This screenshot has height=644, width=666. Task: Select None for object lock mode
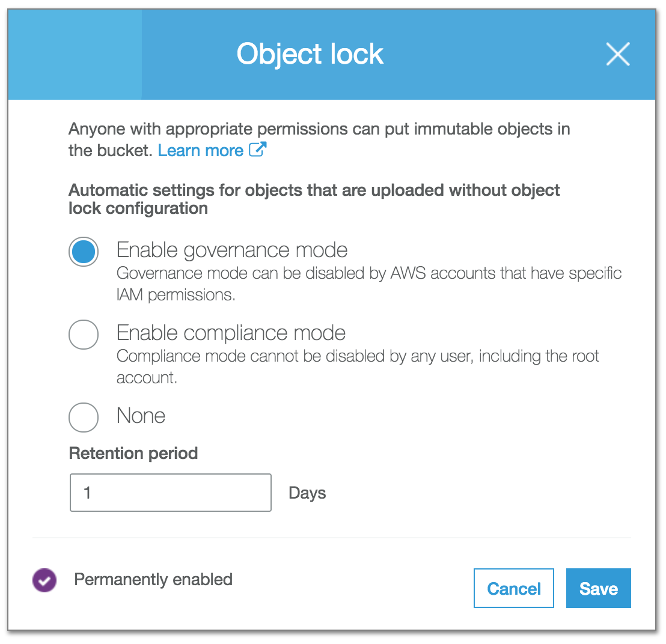pyautogui.click(x=84, y=417)
